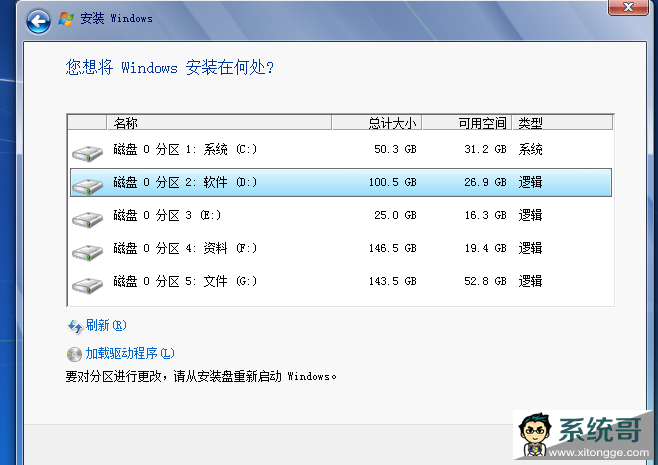658x465 pixels.
Task: Sort by the 类型 column header
Action: [x=562, y=123]
